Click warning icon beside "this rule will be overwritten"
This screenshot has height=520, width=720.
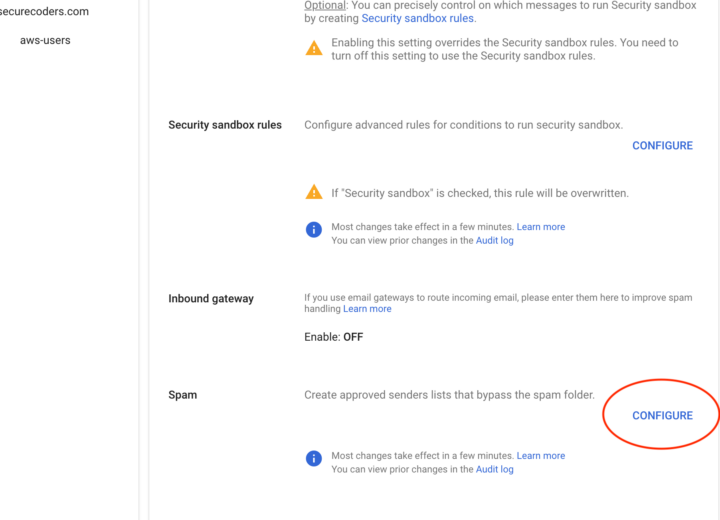(314, 193)
